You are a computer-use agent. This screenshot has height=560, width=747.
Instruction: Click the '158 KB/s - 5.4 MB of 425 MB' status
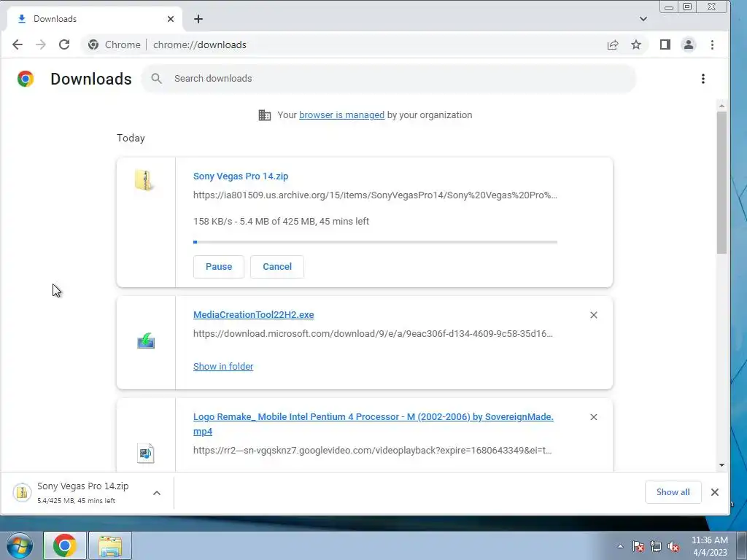tap(281, 222)
